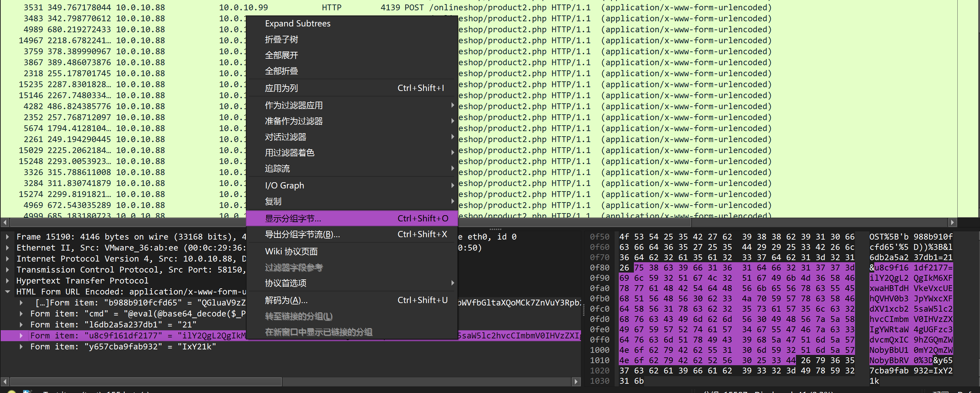
Task: Expand the Transmission Control Protocol node
Action: [x=7, y=270]
